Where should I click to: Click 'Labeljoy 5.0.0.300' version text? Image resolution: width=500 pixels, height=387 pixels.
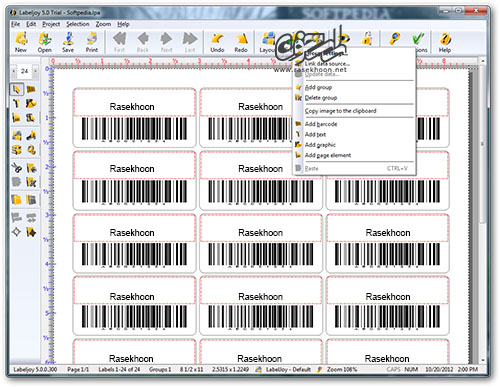pos(35,369)
